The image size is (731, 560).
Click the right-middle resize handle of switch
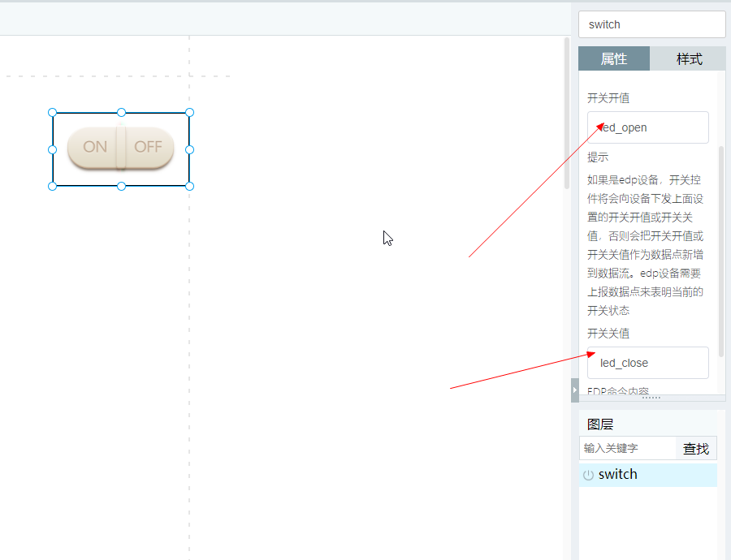(189, 149)
